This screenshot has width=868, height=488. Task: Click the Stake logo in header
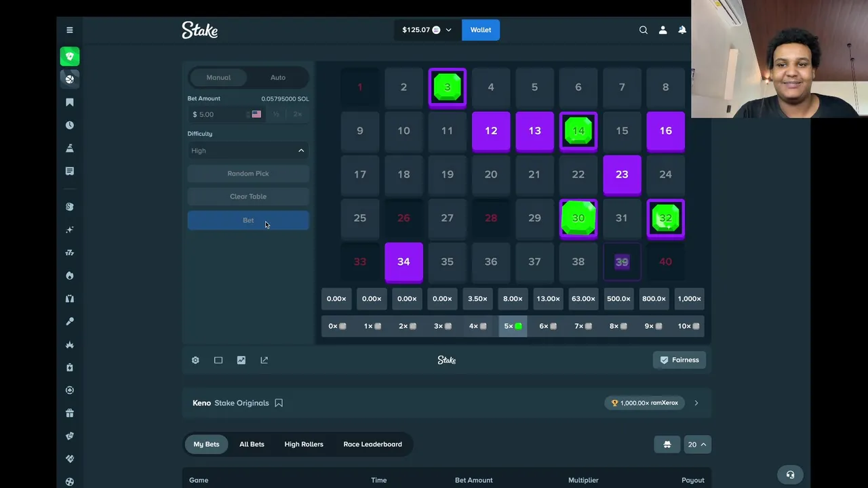(199, 30)
